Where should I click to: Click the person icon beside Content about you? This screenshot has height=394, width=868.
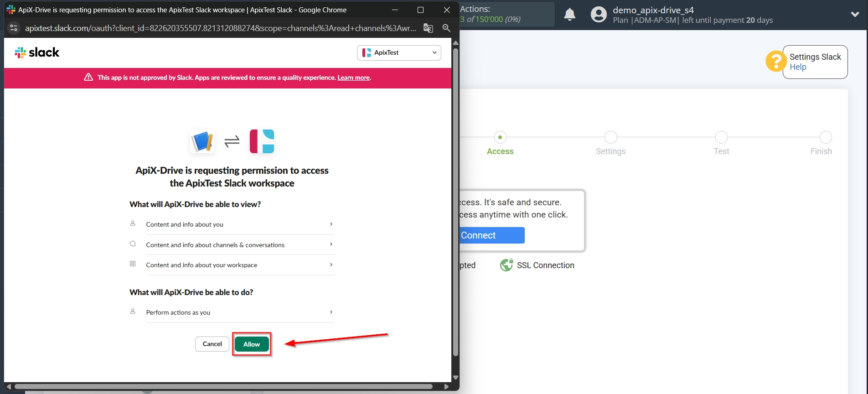(133, 223)
